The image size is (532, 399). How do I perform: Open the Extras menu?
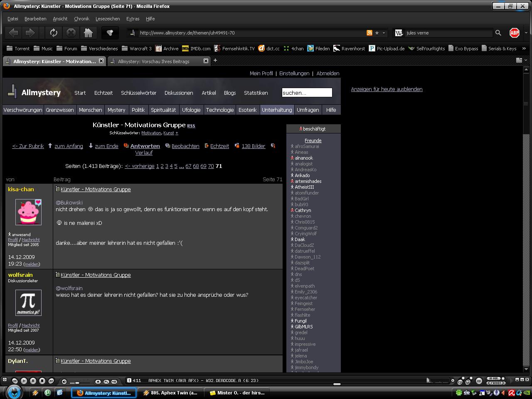coord(133,19)
